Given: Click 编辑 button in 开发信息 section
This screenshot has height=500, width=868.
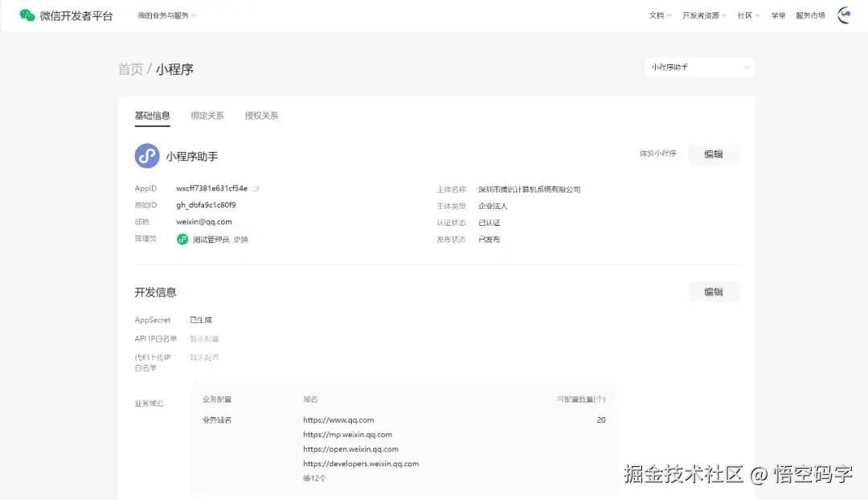Looking at the screenshot, I should coord(714,292).
